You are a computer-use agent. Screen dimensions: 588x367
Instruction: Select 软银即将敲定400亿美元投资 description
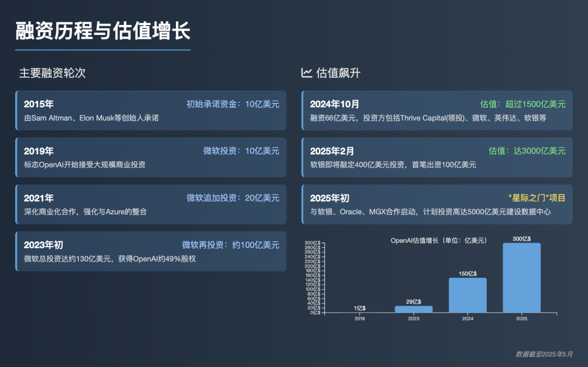393,165
